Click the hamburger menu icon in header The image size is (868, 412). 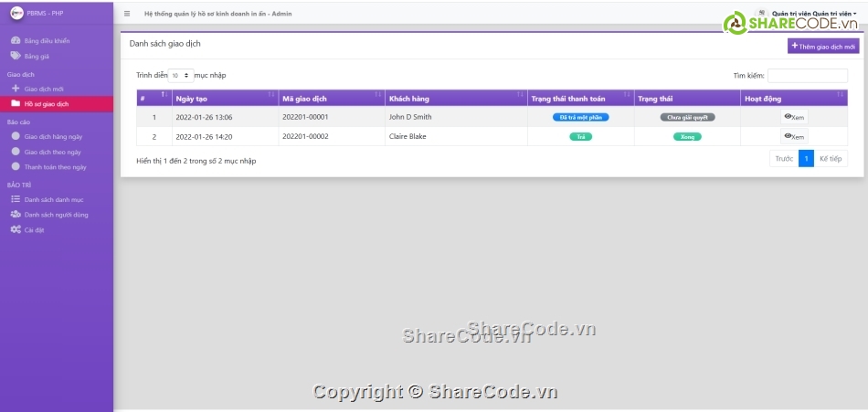point(127,14)
